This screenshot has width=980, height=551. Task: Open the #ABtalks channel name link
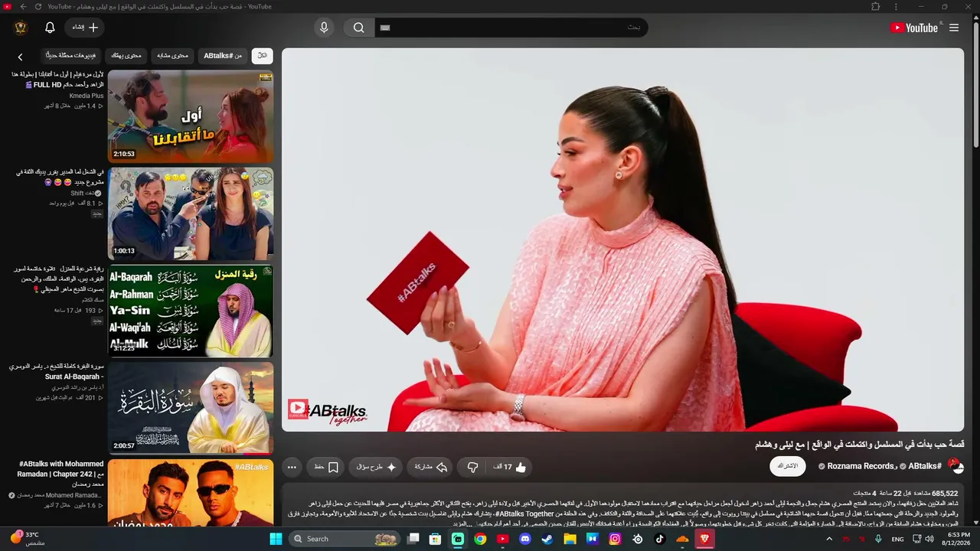925,466
